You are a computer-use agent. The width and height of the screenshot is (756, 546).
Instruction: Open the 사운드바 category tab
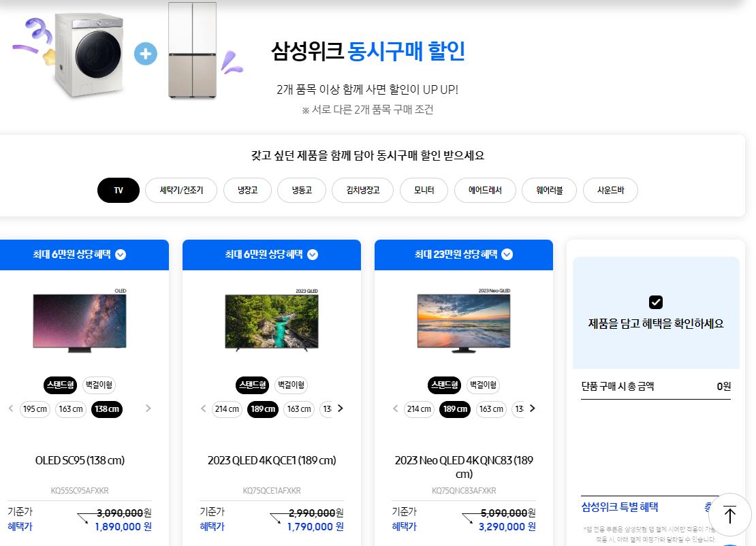point(610,191)
